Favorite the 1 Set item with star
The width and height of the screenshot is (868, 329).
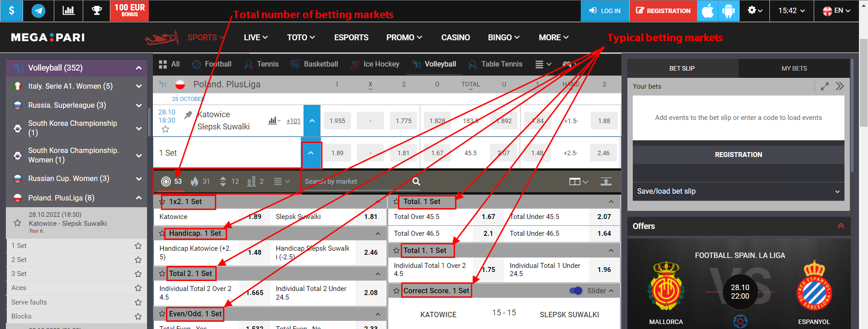[x=138, y=246]
